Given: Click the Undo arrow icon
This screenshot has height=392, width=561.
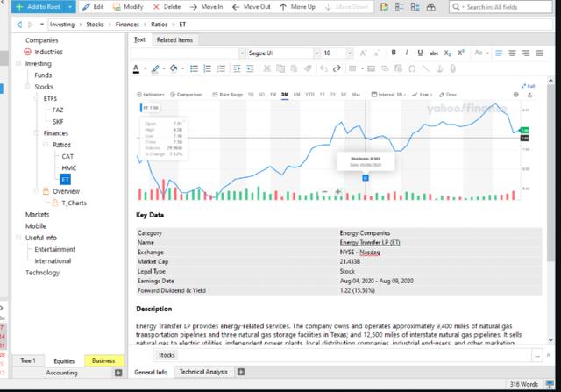Looking at the screenshot, I should pyautogui.click(x=323, y=68).
